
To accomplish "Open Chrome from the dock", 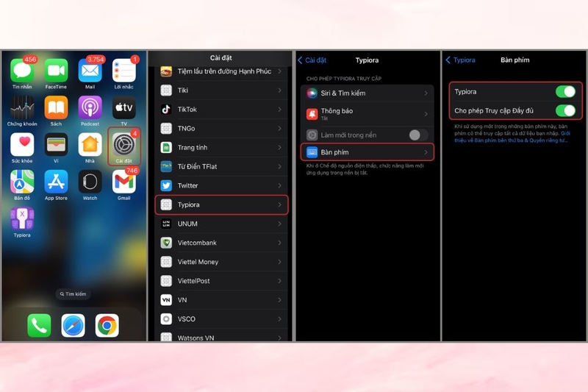I will [107, 325].
